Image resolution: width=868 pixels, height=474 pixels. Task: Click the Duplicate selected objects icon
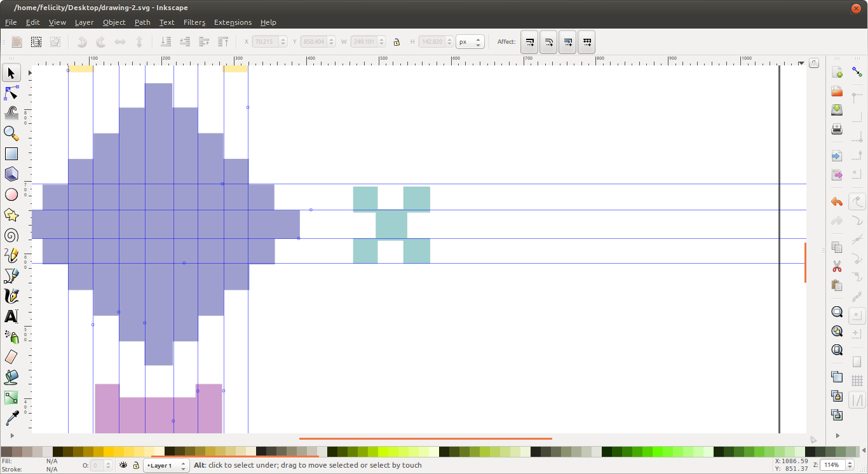[x=837, y=377]
